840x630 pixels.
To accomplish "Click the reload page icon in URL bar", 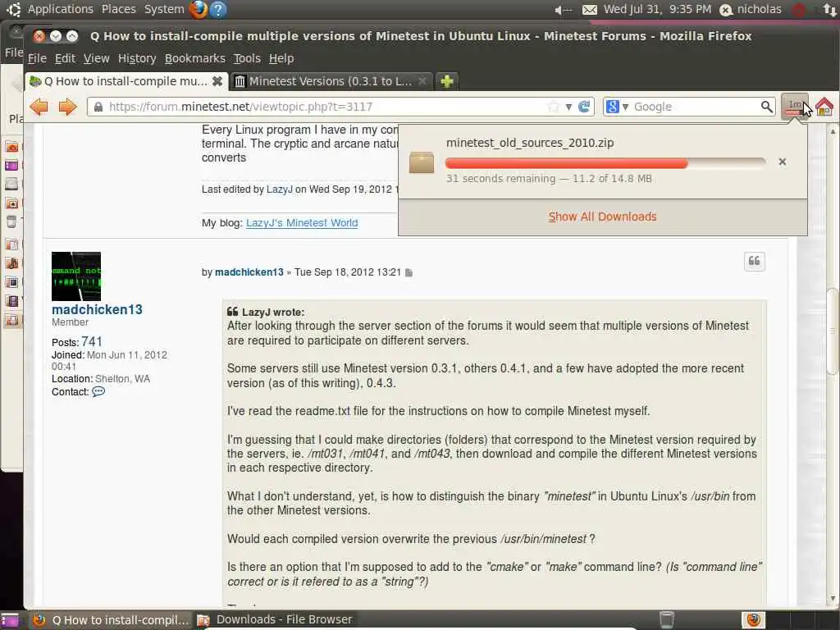I will 584,107.
